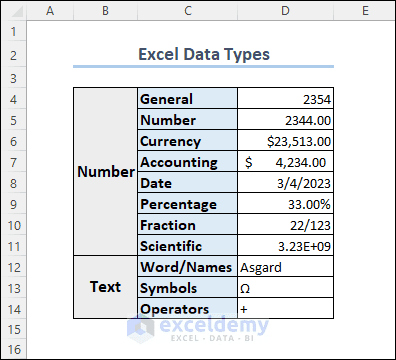Screen dimensions: 396x360
Task: Select the cell containing $23,513.00
Action: point(286,141)
